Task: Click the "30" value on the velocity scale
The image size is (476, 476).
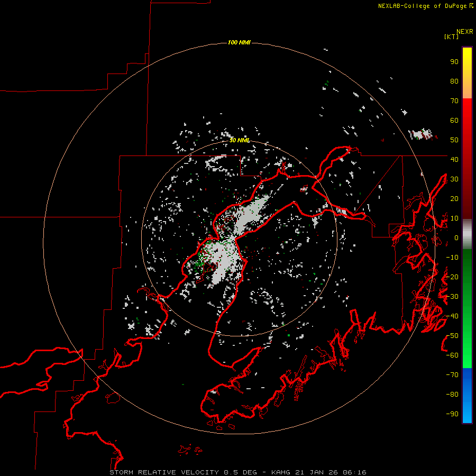Action: click(454, 179)
